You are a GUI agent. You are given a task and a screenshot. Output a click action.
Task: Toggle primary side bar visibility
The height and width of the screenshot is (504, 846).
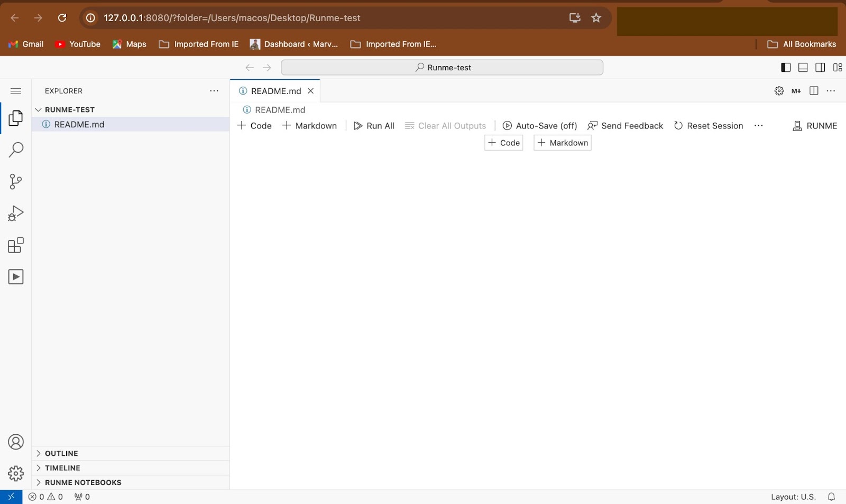click(x=786, y=68)
